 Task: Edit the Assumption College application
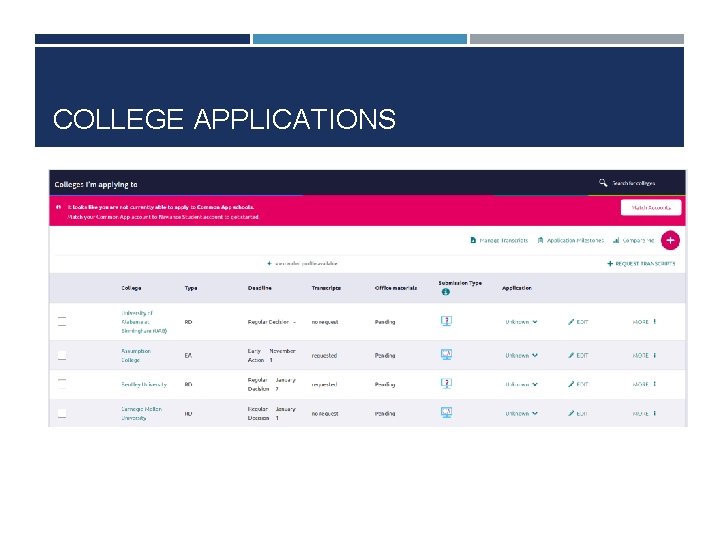click(x=578, y=355)
